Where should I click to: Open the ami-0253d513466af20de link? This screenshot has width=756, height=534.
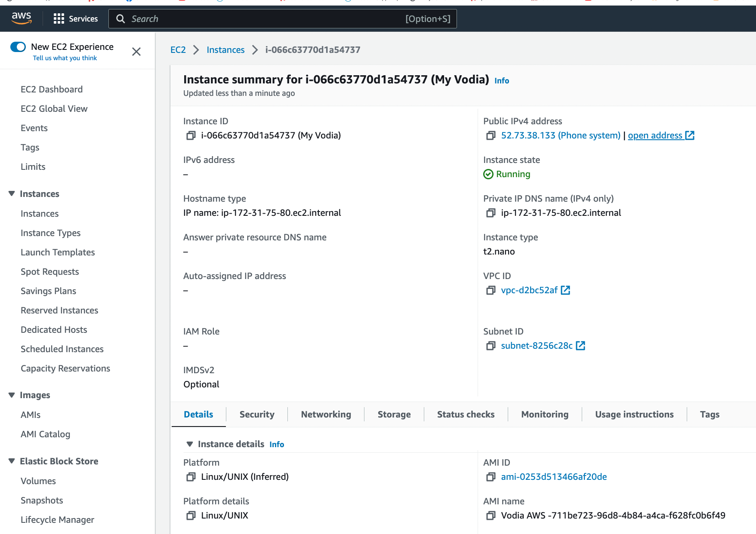coord(554,477)
